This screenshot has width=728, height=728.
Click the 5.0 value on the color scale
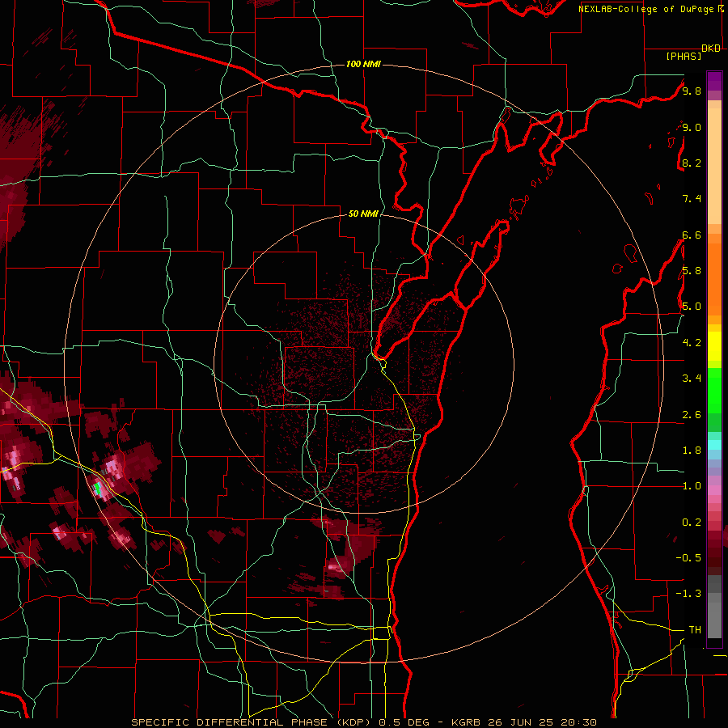pos(692,307)
